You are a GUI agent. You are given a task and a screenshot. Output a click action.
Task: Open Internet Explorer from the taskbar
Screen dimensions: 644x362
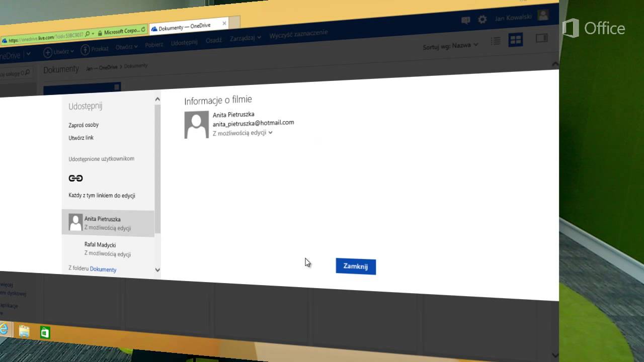[x=4, y=329]
